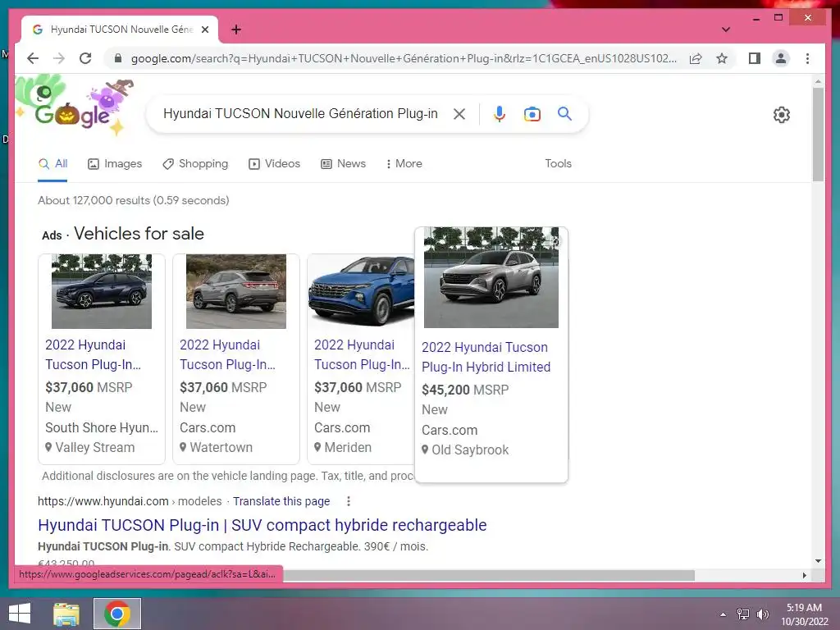Viewport: 840px width, 630px height.
Task: Open the bright blue Tucson thumbnail
Action: point(362,291)
